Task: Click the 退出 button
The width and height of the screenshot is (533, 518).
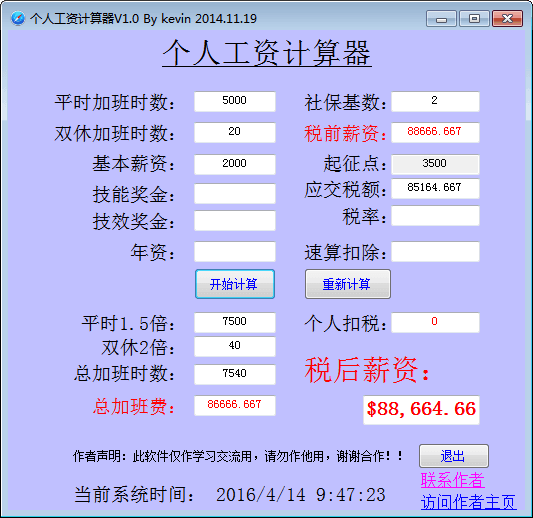Action: pos(454,456)
